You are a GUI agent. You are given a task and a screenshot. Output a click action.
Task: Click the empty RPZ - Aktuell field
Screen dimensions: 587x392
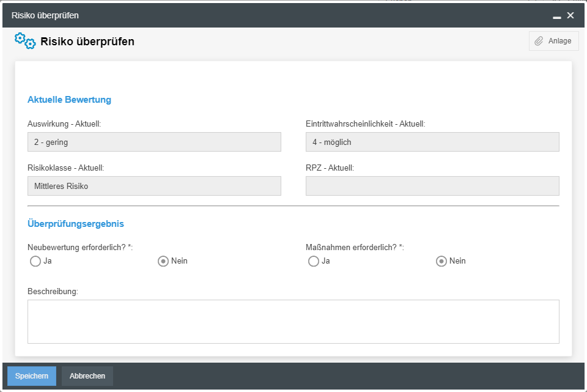point(432,186)
